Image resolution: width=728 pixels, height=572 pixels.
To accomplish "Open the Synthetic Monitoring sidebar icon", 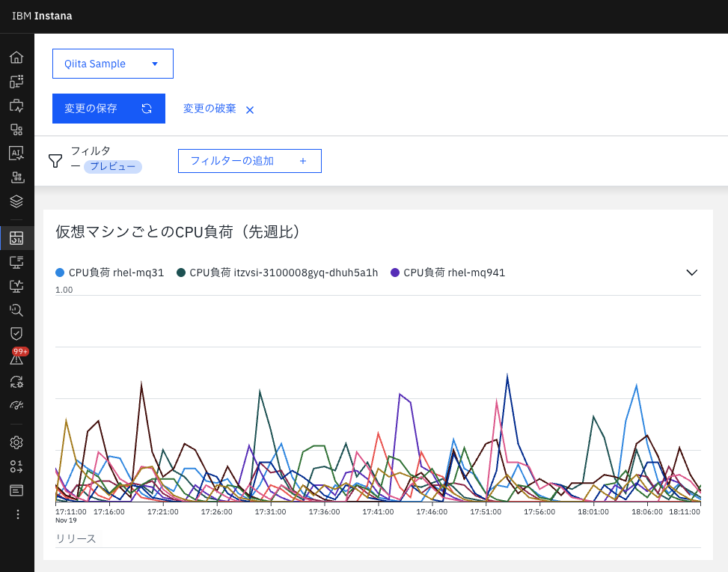I will [16, 286].
